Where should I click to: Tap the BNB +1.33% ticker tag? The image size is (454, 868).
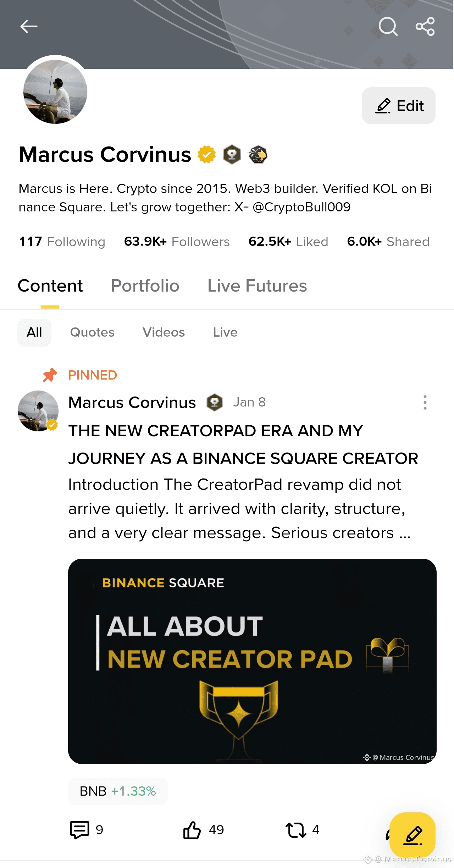coord(118,791)
